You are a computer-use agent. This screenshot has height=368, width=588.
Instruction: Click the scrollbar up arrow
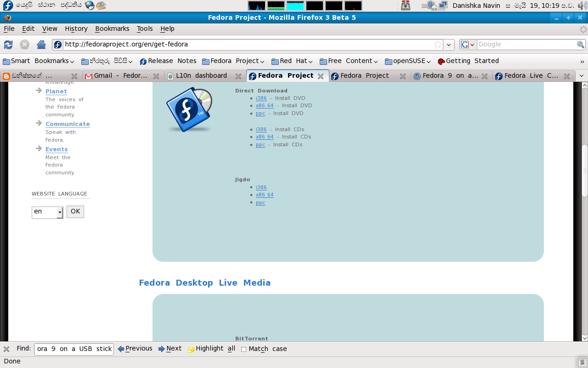coord(585,85)
